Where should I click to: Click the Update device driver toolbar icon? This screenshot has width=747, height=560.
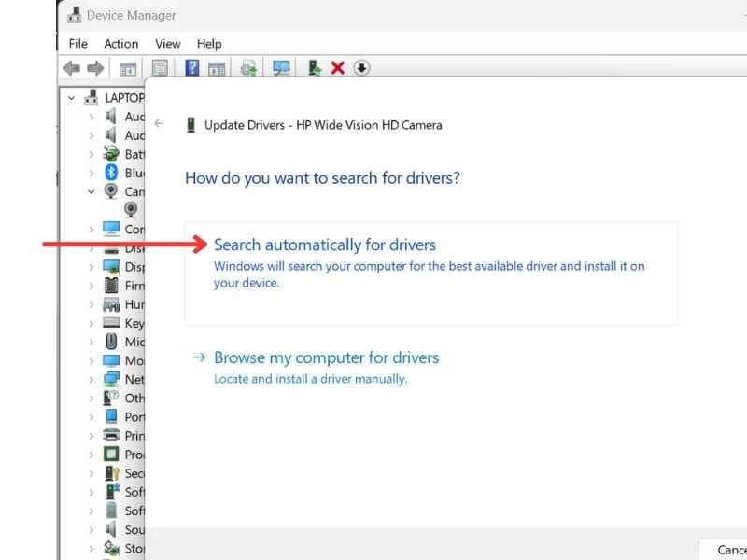tap(315, 68)
